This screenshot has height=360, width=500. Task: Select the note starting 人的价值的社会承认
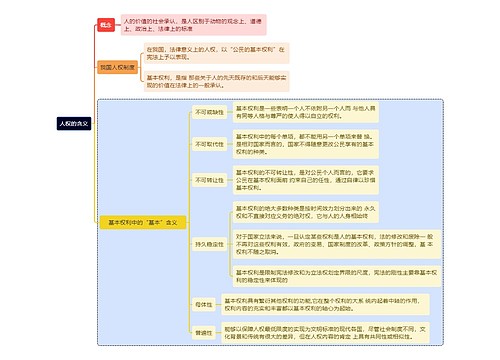(193, 25)
